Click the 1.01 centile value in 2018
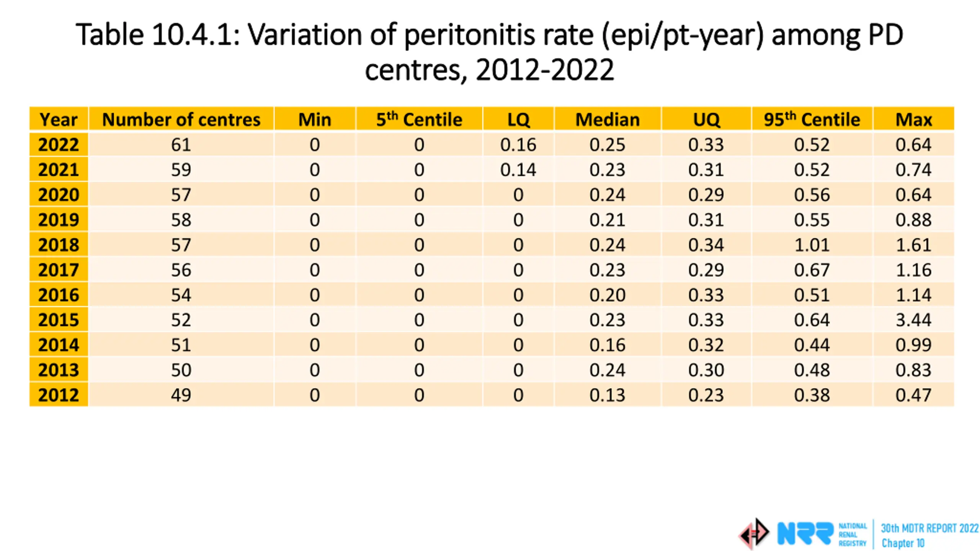The image size is (980, 551). point(812,245)
